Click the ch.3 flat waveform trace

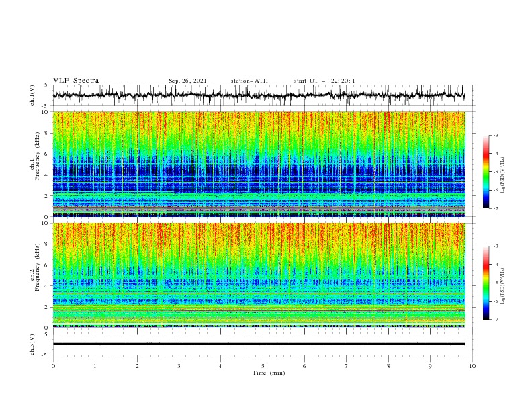[259, 344]
